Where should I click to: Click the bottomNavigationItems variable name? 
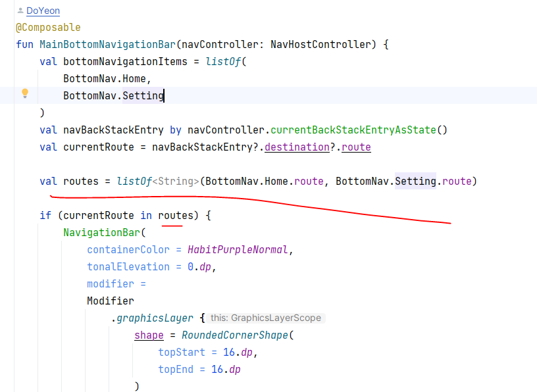click(x=125, y=62)
